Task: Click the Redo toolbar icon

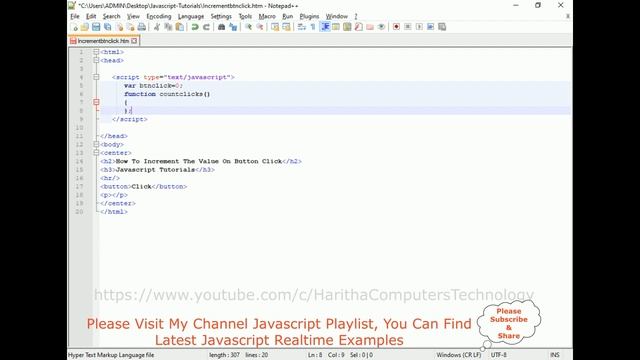Action: click(206, 27)
